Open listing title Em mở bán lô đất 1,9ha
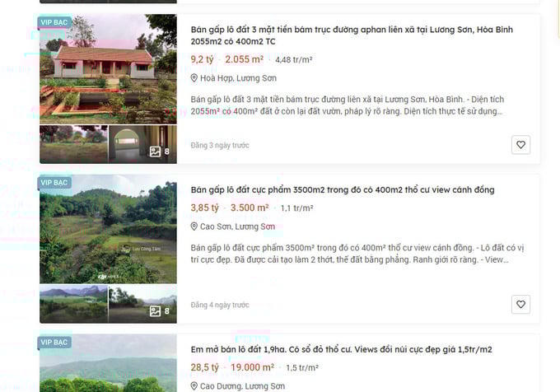 (x=341, y=349)
